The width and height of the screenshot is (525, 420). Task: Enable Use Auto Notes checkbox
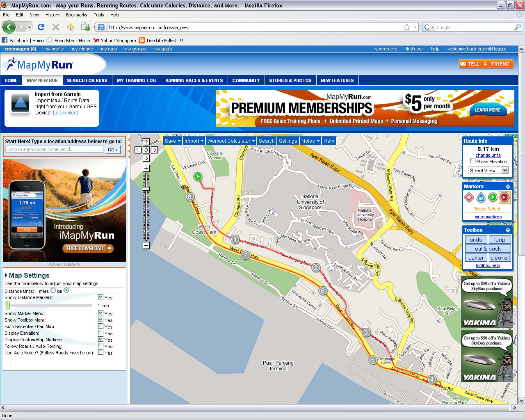100,352
